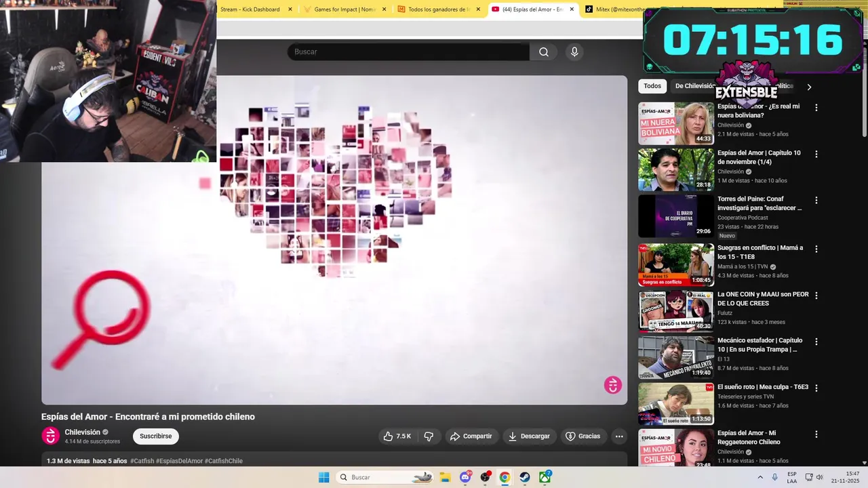Open File Explorer from taskbar

pos(445,477)
